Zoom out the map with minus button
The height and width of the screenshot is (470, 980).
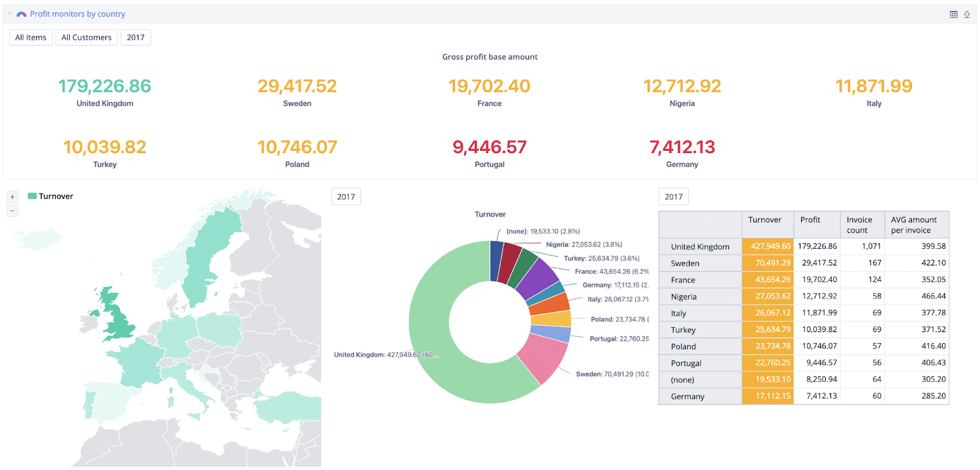point(12,211)
